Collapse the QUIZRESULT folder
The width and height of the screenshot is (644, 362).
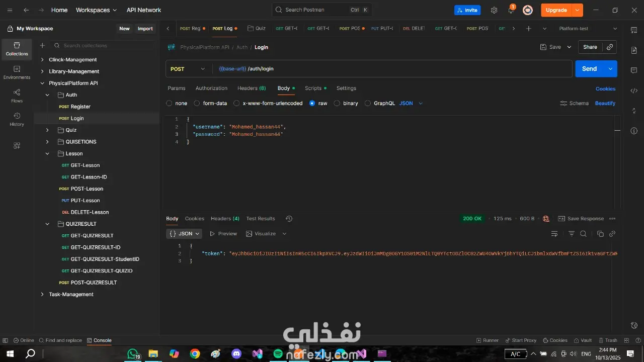click(x=47, y=224)
